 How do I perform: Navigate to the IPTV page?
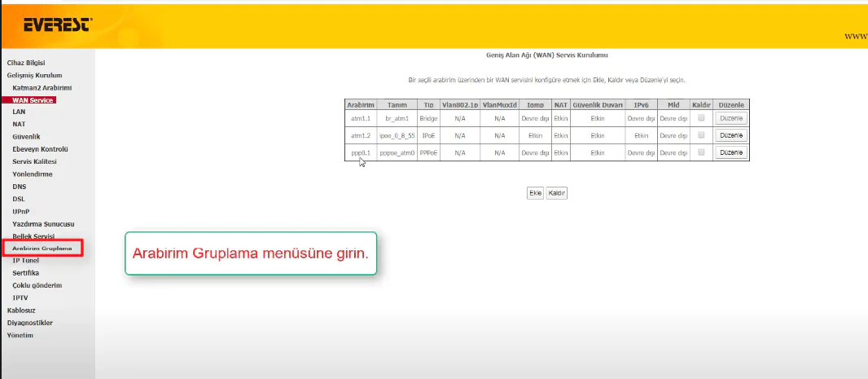21,297
